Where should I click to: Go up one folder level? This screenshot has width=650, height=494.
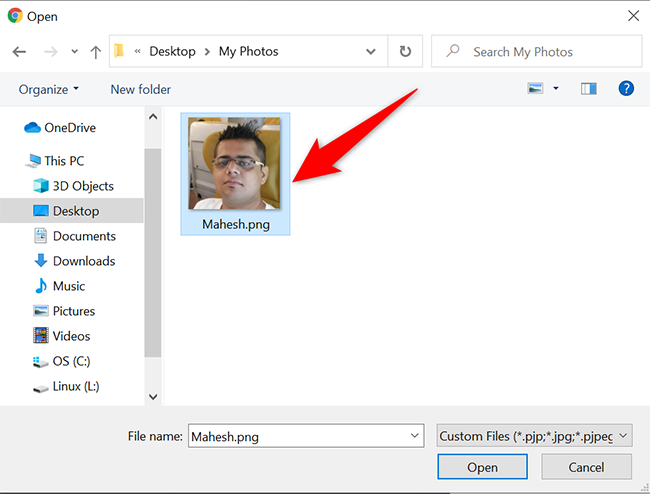[96, 52]
